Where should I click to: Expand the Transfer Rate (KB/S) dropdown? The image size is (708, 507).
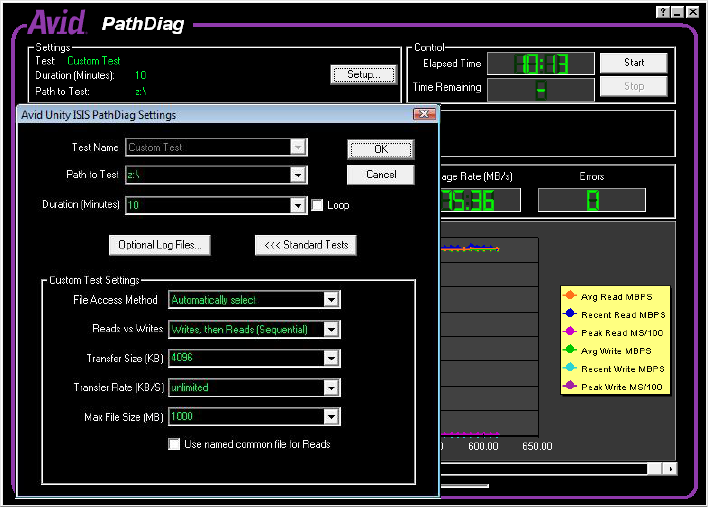pyautogui.click(x=331, y=388)
